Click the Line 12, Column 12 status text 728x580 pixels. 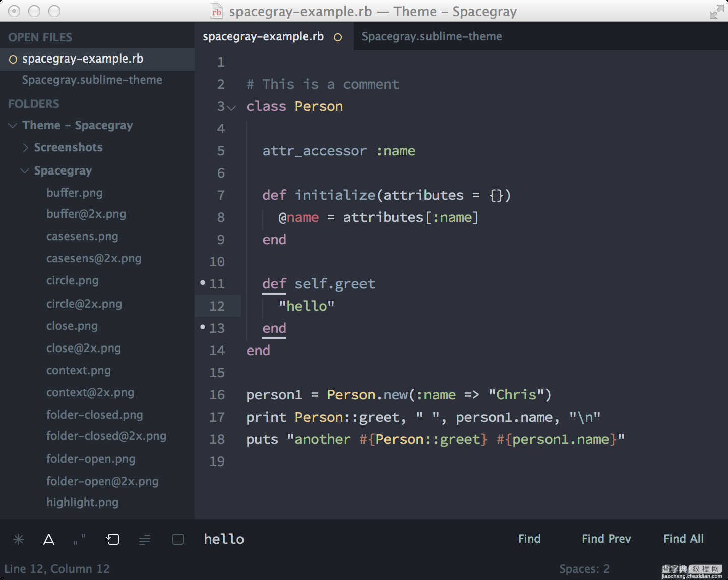57,569
